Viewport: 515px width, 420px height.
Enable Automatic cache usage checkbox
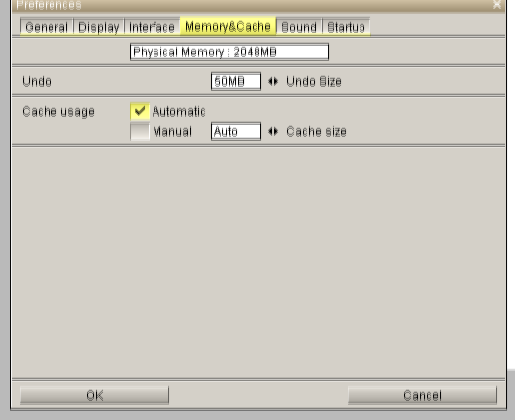(140, 111)
